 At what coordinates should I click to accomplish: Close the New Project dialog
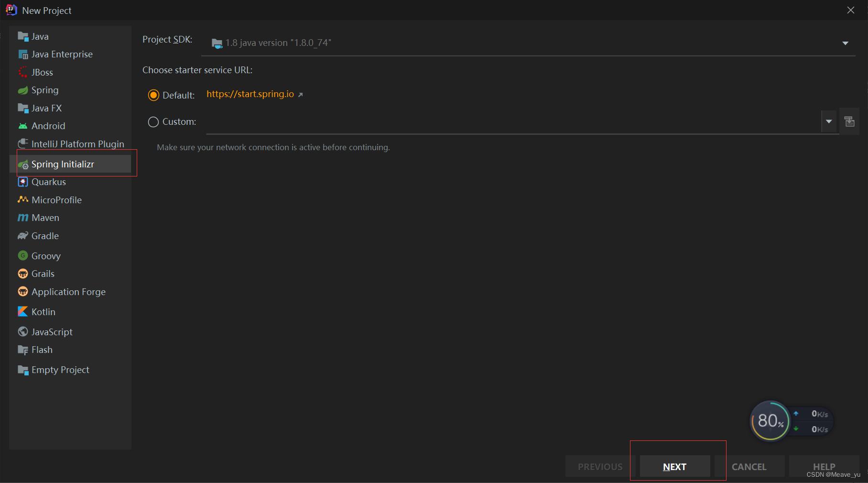[851, 10]
